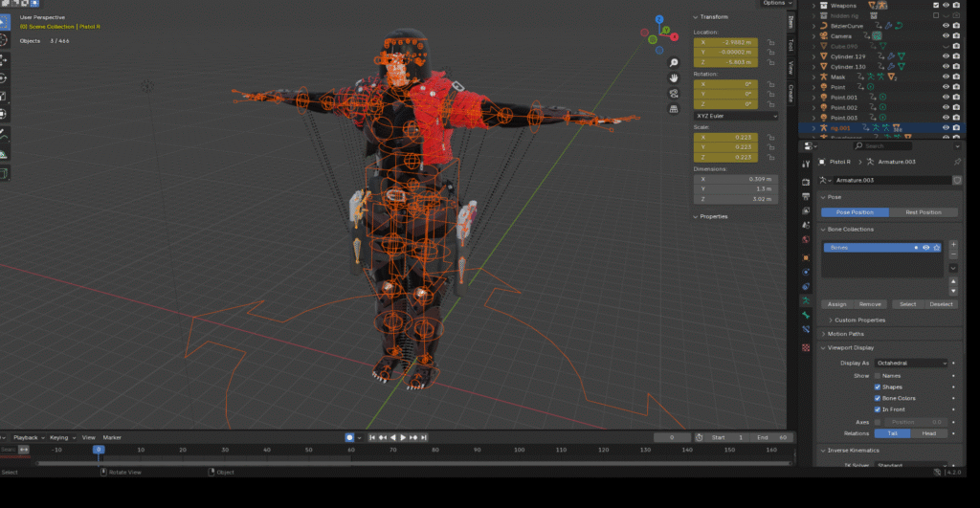
Task: Click the Assign button under Bone Collections
Action: tap(836, 304)
